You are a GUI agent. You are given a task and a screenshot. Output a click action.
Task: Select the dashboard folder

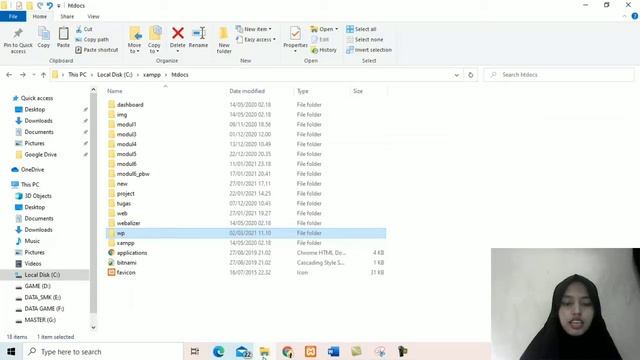[130, 104]
